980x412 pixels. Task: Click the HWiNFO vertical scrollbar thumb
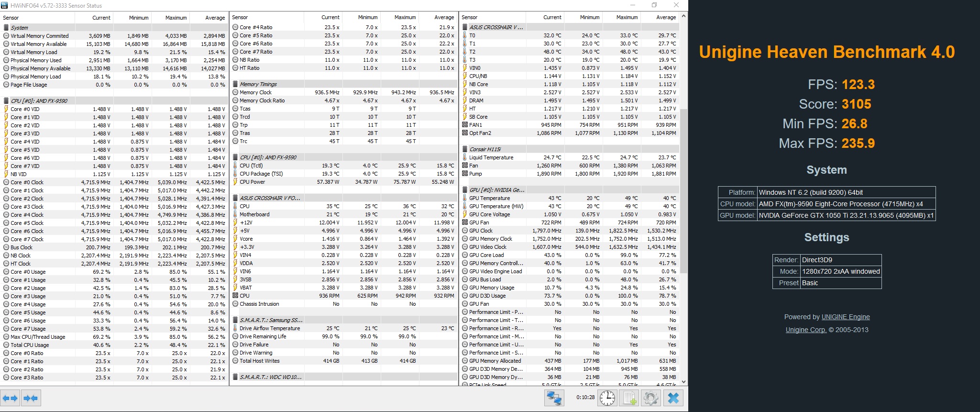click(x=683, y=191)
